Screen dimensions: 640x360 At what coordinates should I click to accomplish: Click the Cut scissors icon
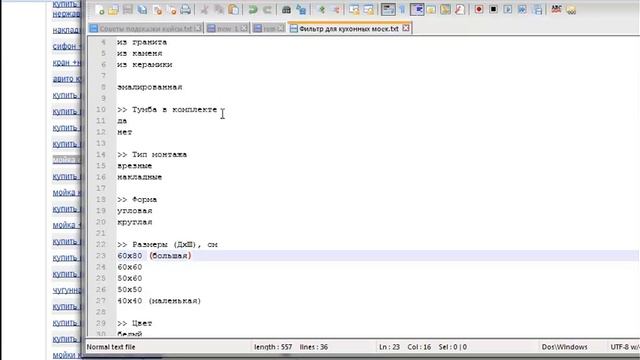204,9
